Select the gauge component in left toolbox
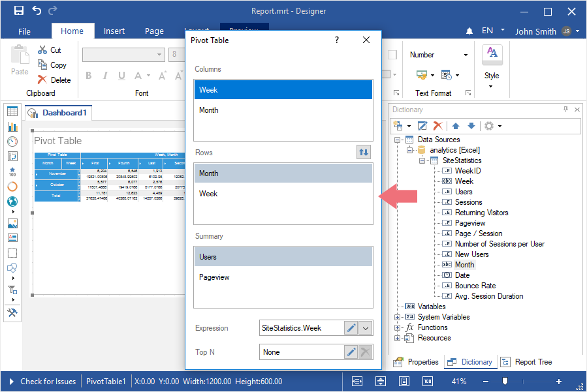587x392 pixels. pos(12,141)
